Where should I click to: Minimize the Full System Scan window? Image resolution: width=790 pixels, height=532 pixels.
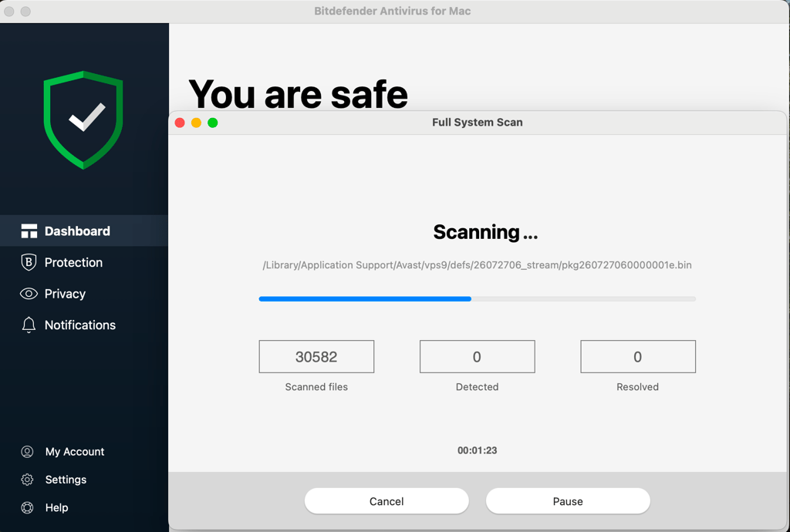pyautogui.click(x=197, y=123)
